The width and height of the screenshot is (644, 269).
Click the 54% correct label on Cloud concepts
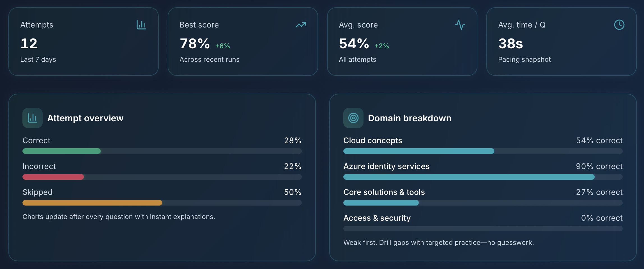tap(599, 140)
